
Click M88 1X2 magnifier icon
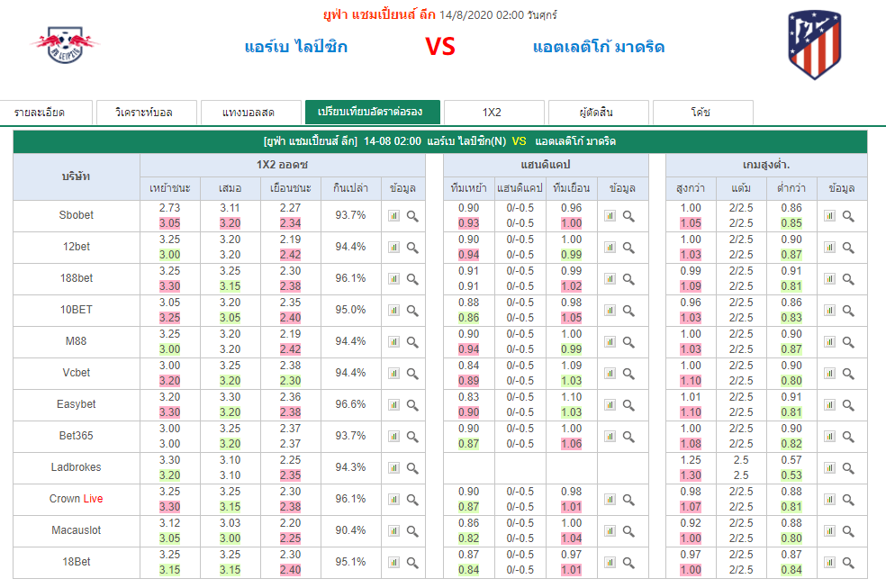click(412, 342)
